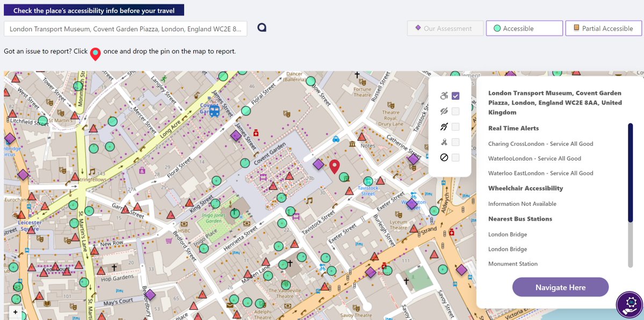Select the Covent Garden tube station icon
The width and height of the screenshot is (644, 320).
214,111
